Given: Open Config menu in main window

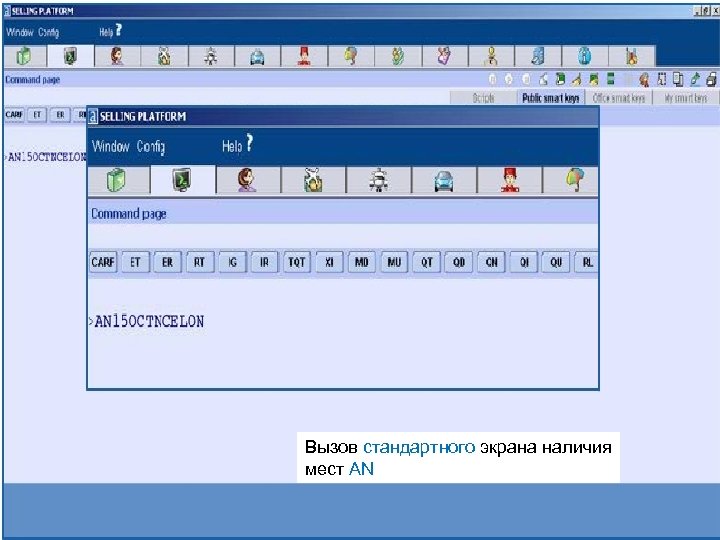Looking at the screenshot, I should 48,33.
